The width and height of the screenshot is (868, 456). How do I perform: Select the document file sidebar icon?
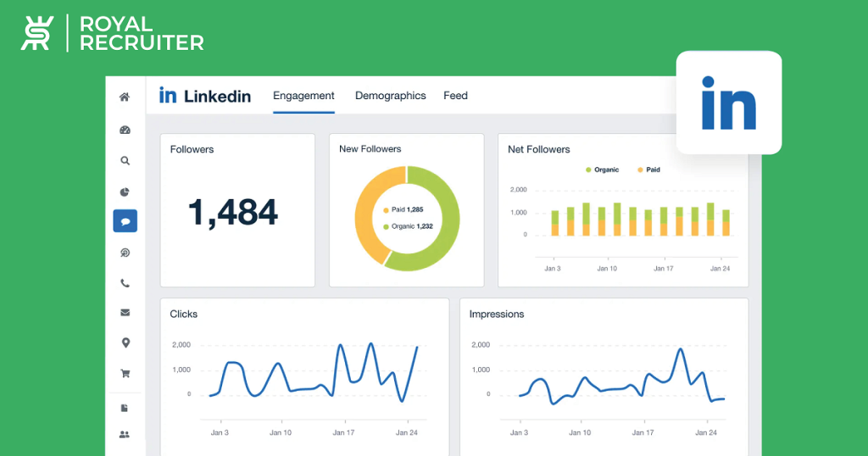pyautogui.click(x=125, y=409)
